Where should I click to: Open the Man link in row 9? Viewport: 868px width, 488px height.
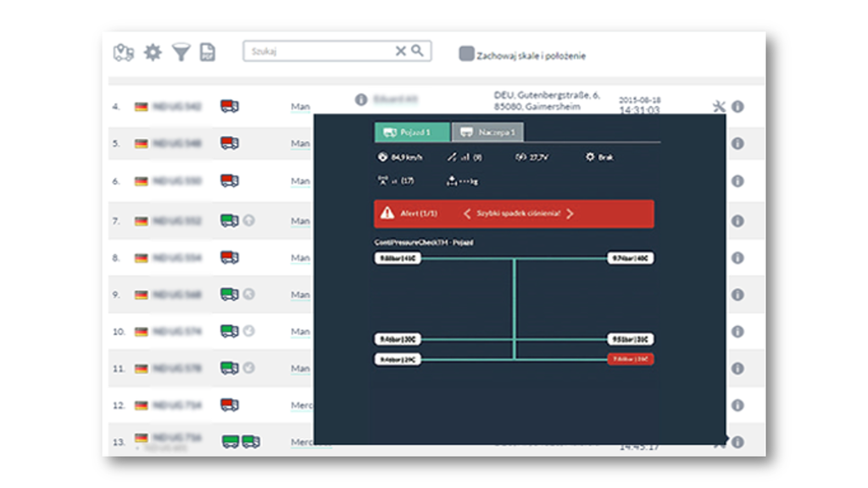[301, 295]
